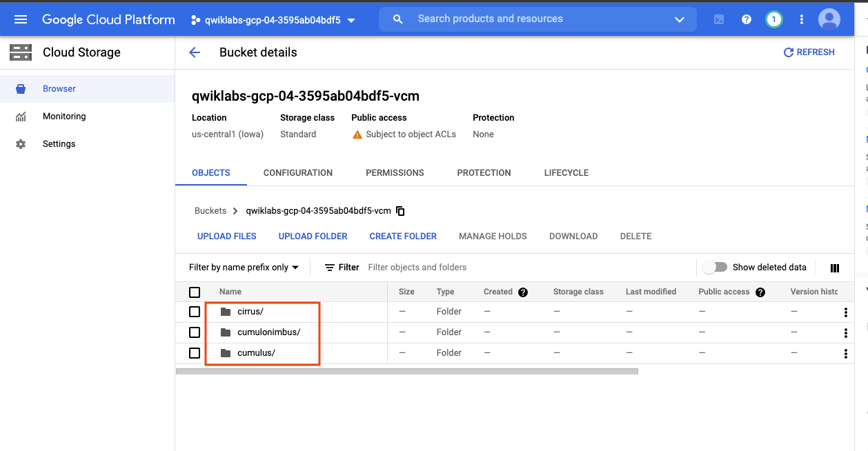Click the REFRESH button
Image resolution: width=868 pixels, height=451 pixels.
click(x=809, y=52)
